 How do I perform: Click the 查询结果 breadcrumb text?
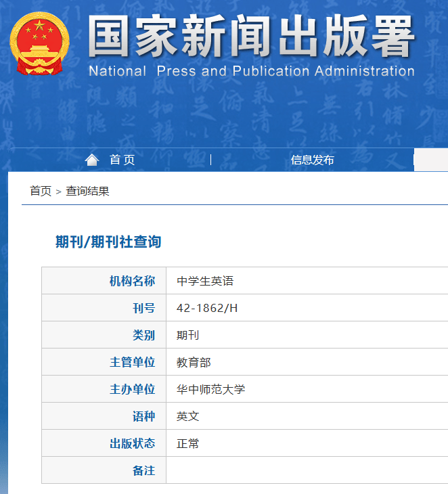87,191
